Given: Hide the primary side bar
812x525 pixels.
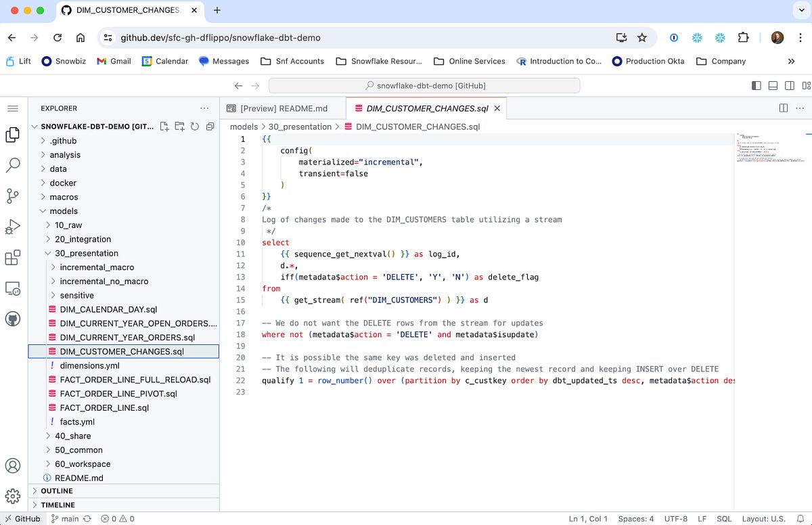Looking at the screenshot, I should 755,84.
